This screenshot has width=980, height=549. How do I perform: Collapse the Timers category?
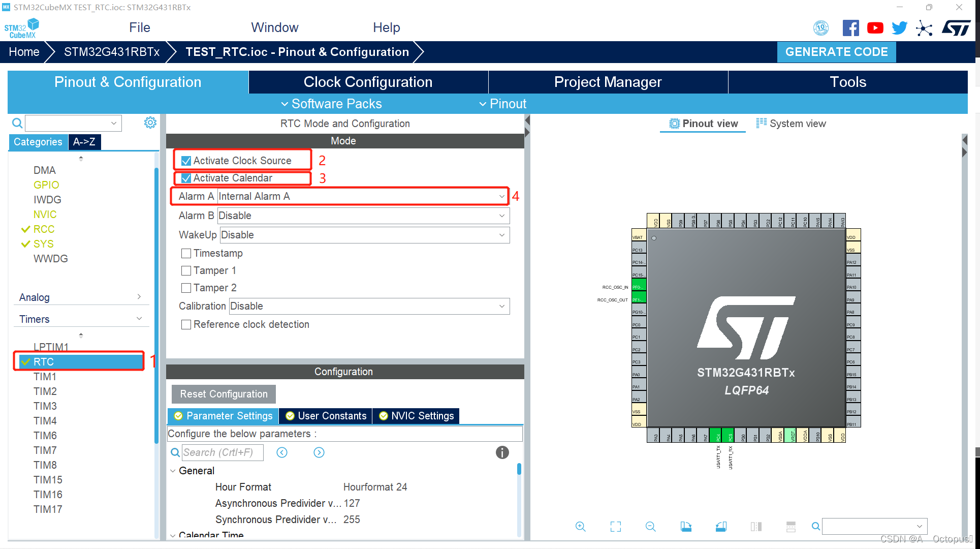pyautogui.click(x=139, y=319)
